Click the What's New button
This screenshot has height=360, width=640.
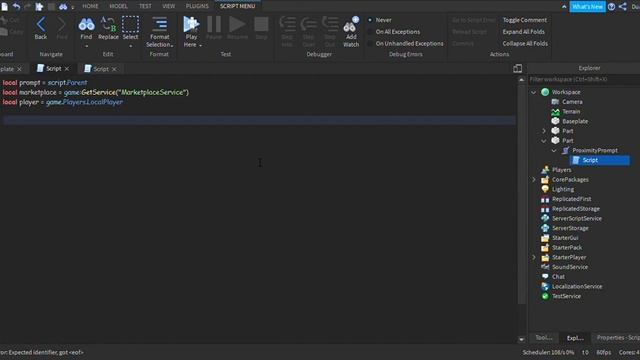587,7
